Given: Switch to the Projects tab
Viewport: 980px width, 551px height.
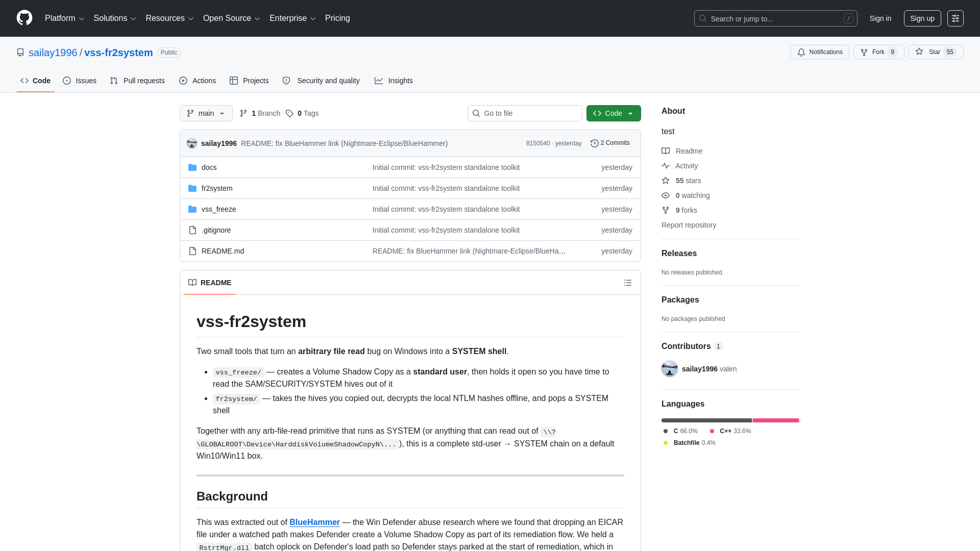Looking at the screenshot, I should pyautogui.click(x=249, y=81).
